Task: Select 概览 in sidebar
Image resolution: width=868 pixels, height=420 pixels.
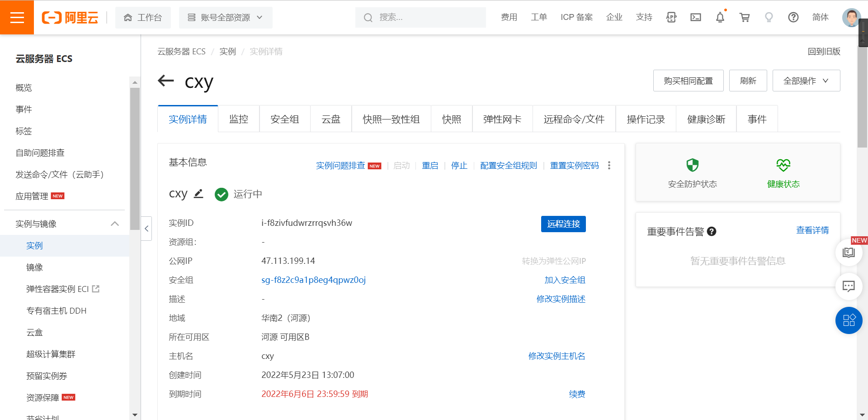Action: pyautogui.click(x=24, y=87)
